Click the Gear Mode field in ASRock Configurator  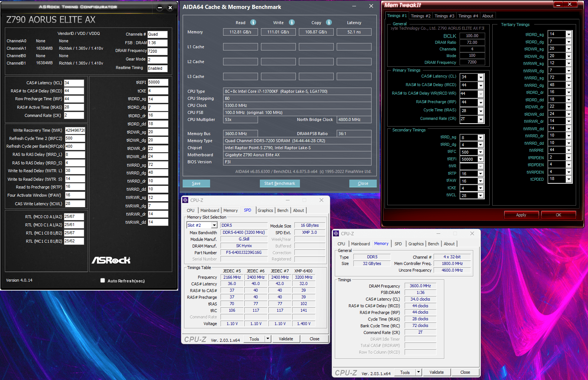[157, 60]
